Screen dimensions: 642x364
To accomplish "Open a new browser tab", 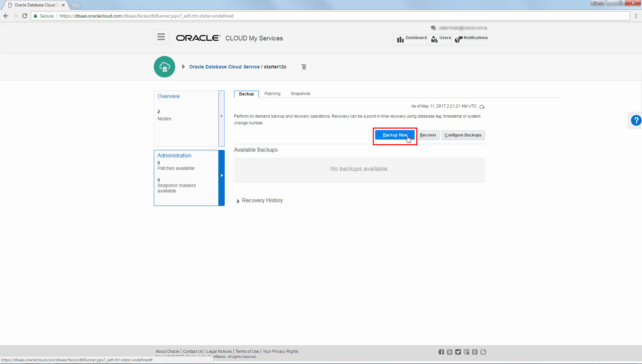I will coord(76,5).
